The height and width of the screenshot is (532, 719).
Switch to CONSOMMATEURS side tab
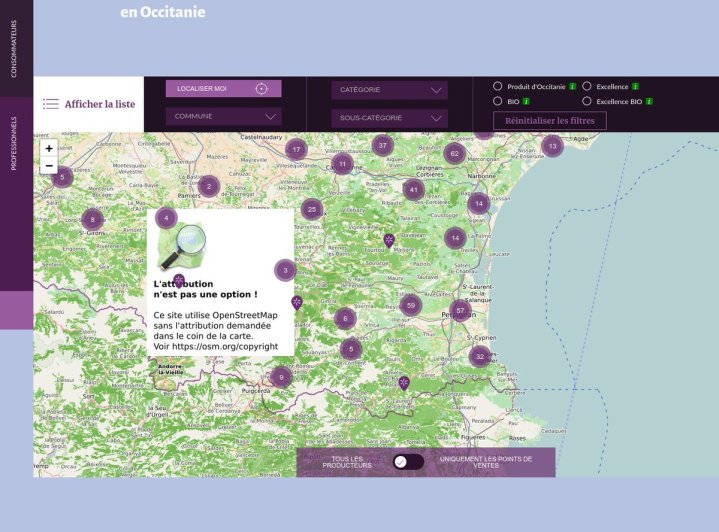tap(14, 48)
